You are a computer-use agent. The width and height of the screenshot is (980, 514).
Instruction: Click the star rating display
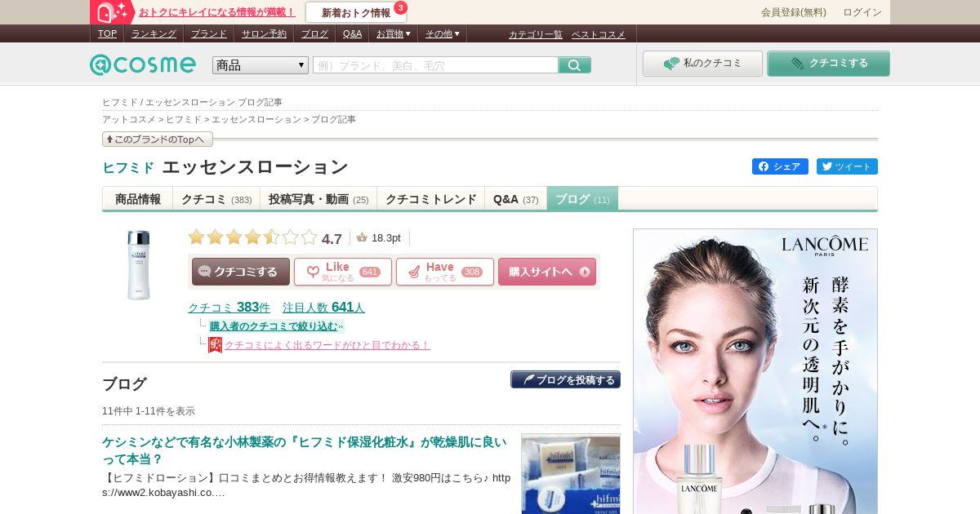coord(253,237)
